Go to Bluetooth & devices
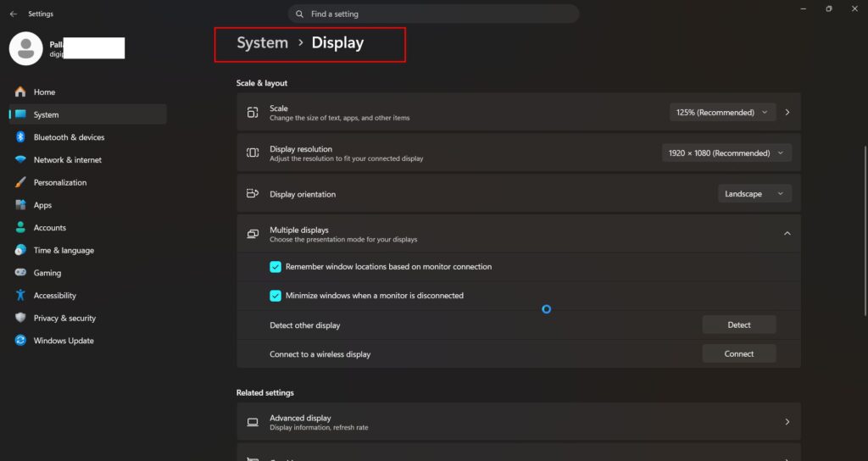The width and height of the screenshot is (868, 461). tap(87, 137)
